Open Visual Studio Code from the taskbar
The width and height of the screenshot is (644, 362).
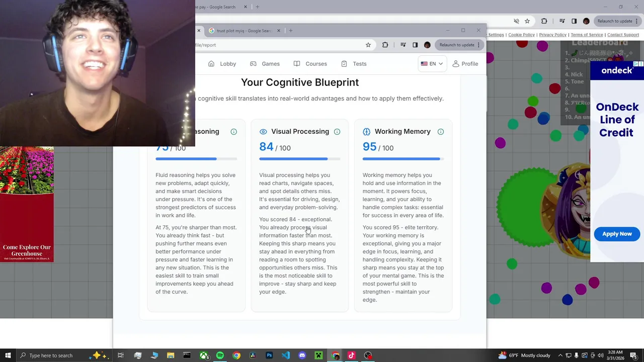click(x=286, y=355)
